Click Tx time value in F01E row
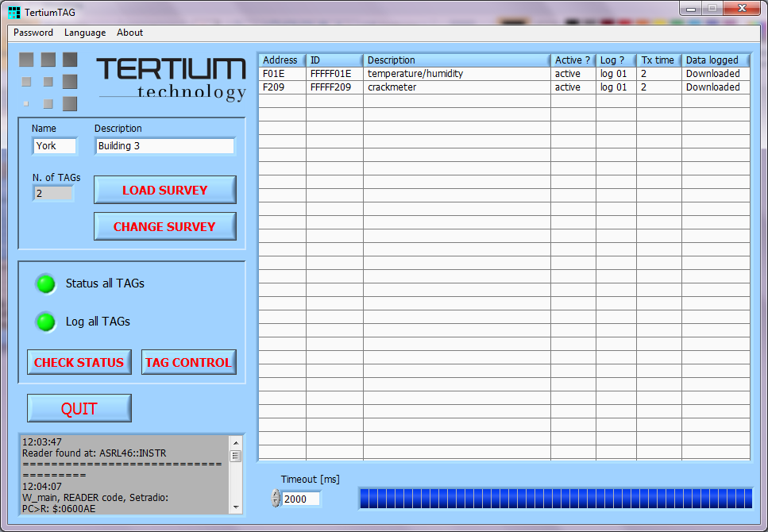 pos(658,74)
